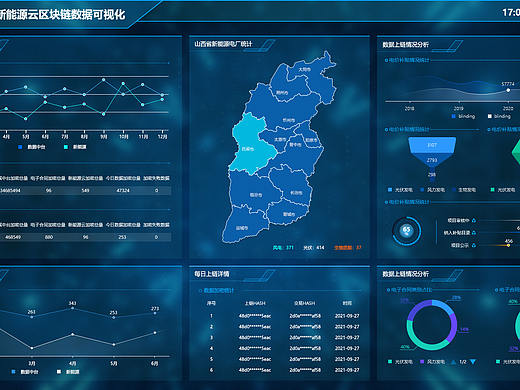Click the 10月 axis label on the monthly chart

point(123,136)
